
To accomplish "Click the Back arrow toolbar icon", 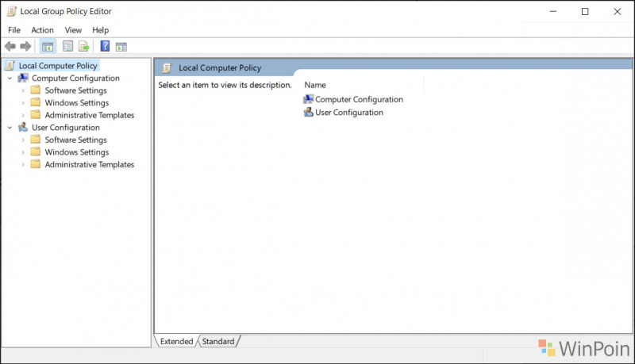I will pos(10,47).
